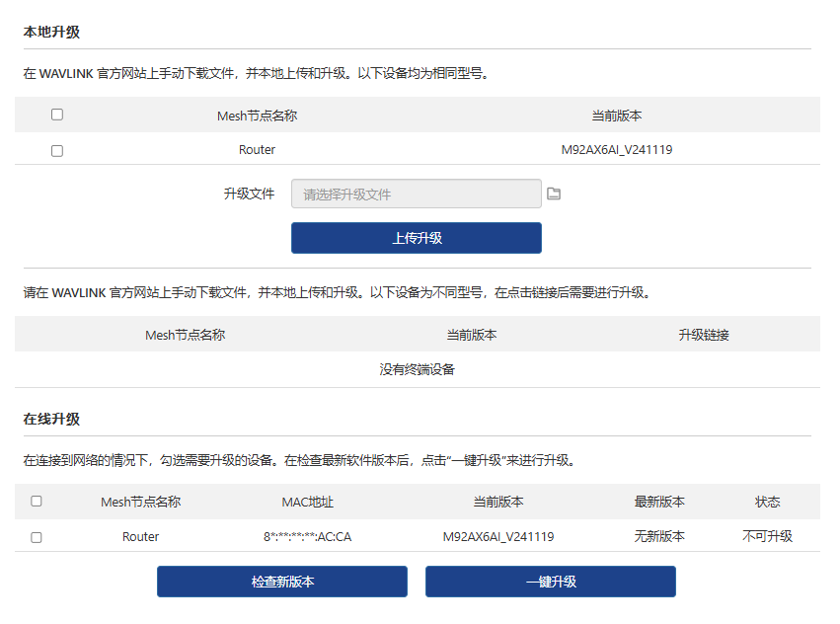This screenshot has height=624, width=840.
Task: Check the Router checkbox in local upgrade table
Action: 57,151
